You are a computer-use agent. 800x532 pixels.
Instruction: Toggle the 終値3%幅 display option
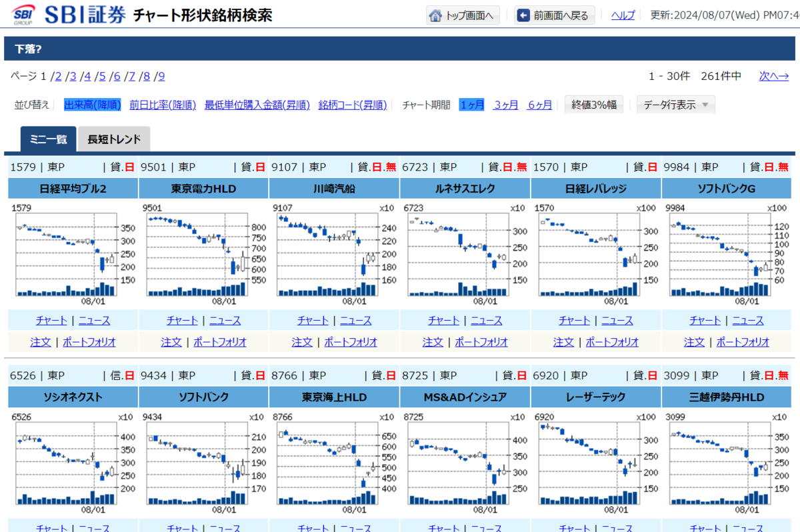coord(593,104)
